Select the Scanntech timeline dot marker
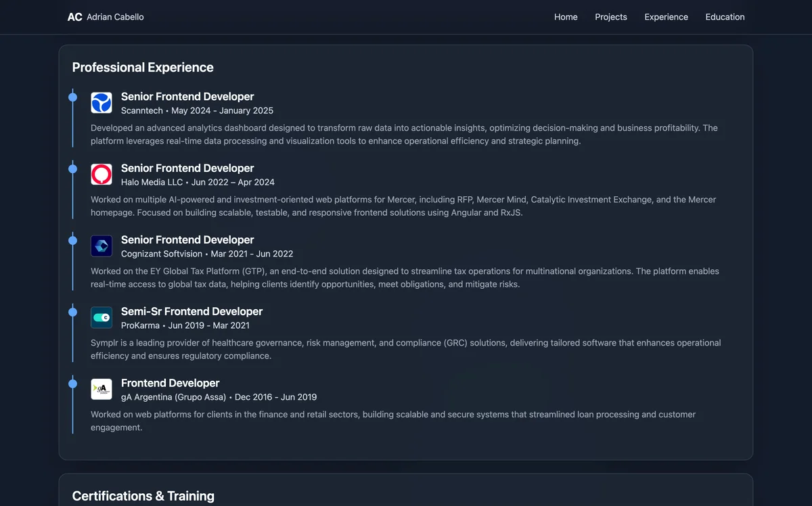The width and height of the screenshot is (812, 506). (72, 97)
